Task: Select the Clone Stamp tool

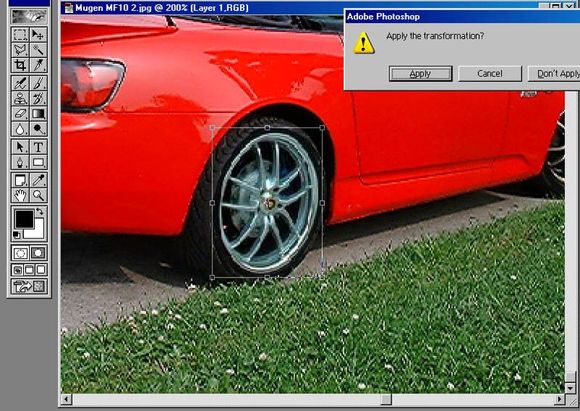Action: tap(20, 98)
